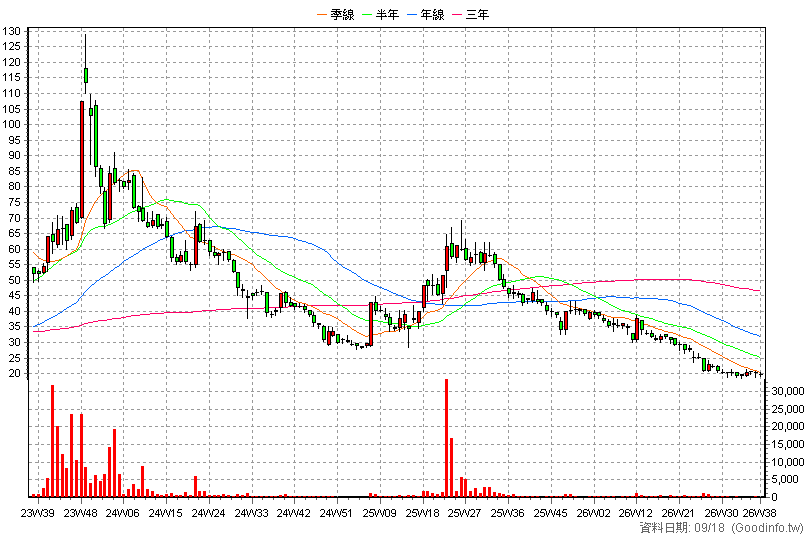Image resolution: width=808 pixels, height=540 pixels.
Task: Click the tallest volume bar near 23W39
Action: click(53, 441)
